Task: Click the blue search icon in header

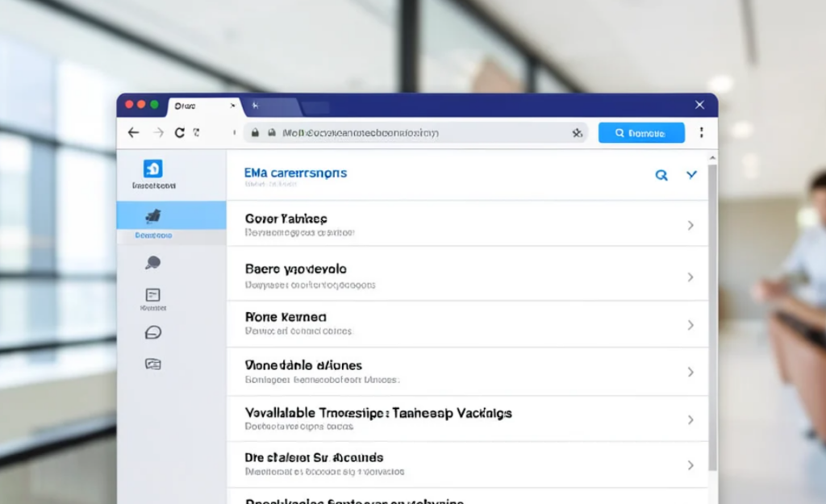Action: [x=661, y=175]
